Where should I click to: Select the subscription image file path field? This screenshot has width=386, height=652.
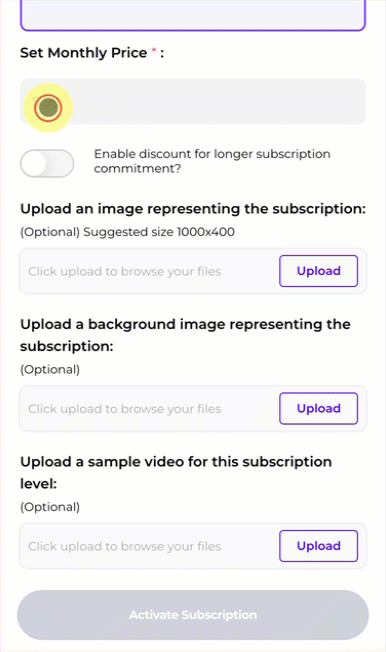(x=149, y=271)
